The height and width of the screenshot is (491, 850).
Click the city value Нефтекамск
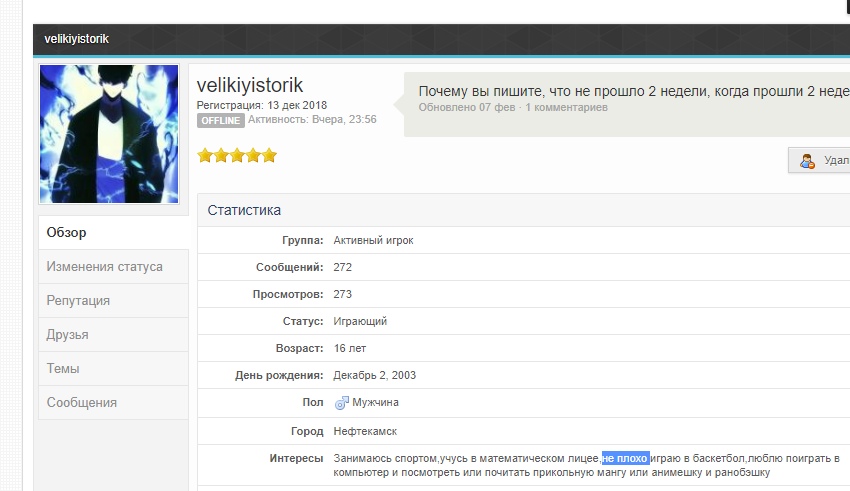365,431
